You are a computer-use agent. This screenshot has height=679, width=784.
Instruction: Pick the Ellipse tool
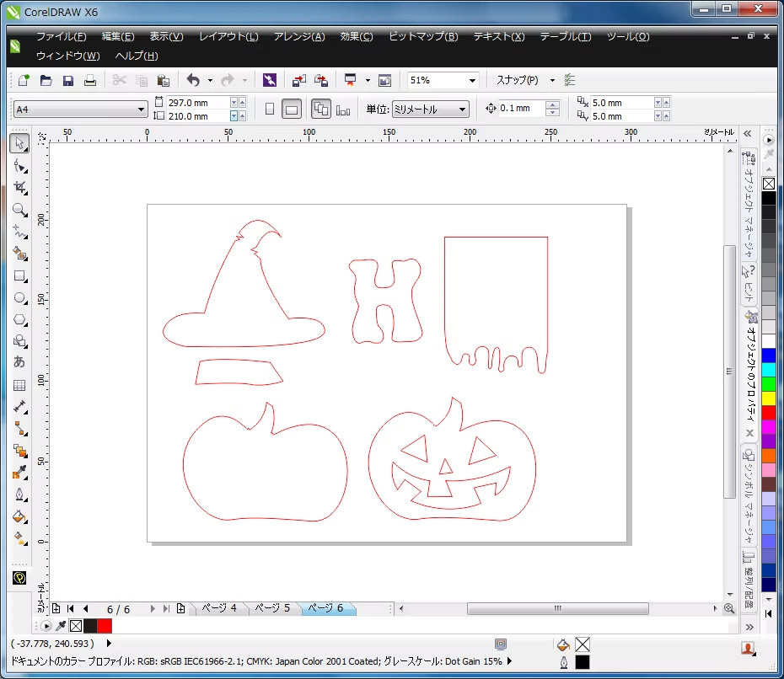coord(19,297)
